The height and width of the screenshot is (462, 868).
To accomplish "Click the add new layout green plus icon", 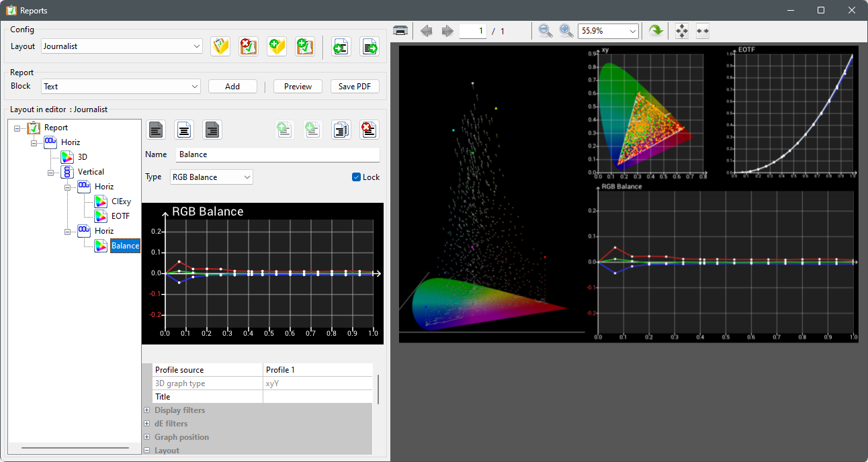I will coord(276,46).
